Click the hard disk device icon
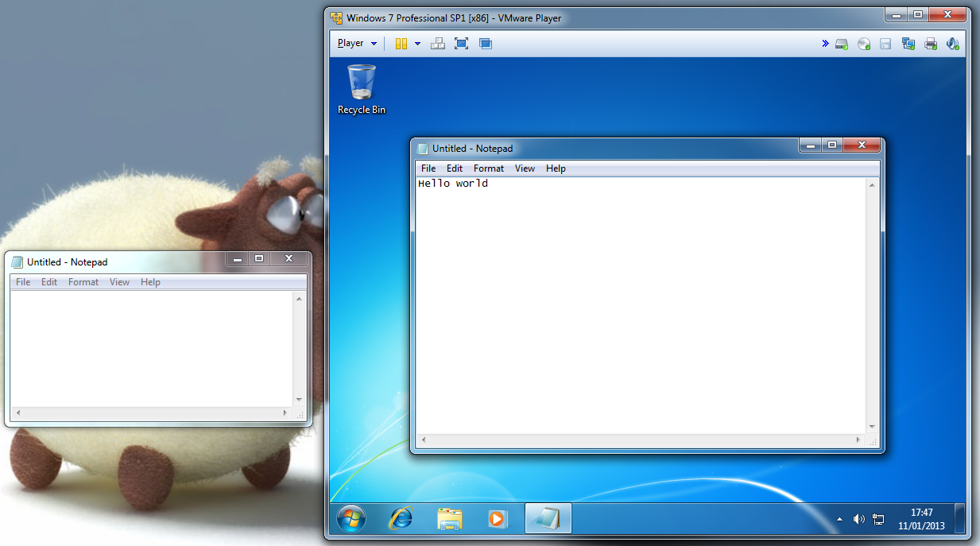980x546 pixels. (842, 45)
